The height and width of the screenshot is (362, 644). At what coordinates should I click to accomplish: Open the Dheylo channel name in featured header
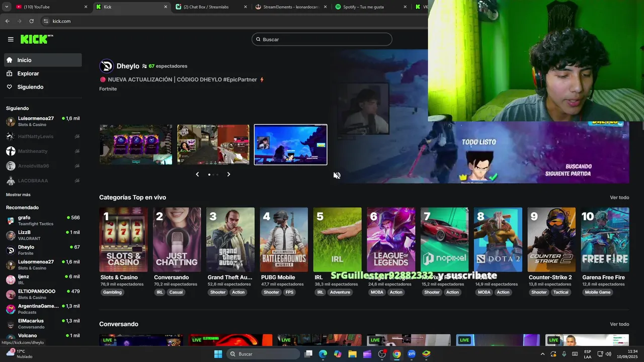(128, 66)
